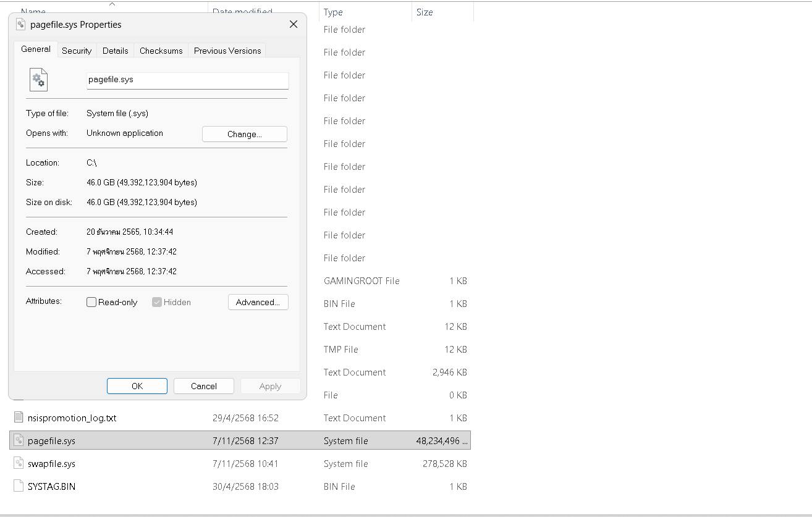812x517 pixels.
Task: Click the 278,528 KB size cell
Action: [445, 463]
